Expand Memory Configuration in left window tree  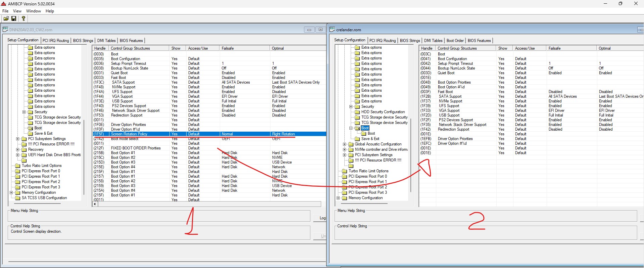click(11, 192)
